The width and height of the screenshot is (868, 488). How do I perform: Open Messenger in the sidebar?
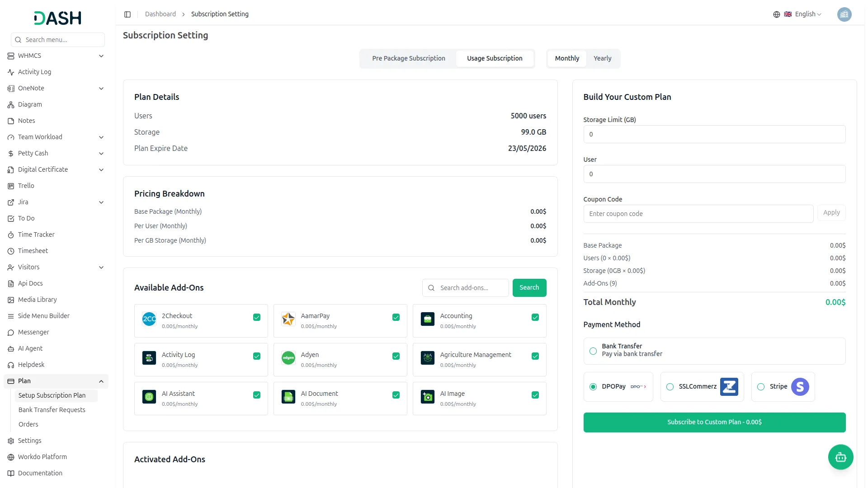pyautogui.click(x=56, y=332)
